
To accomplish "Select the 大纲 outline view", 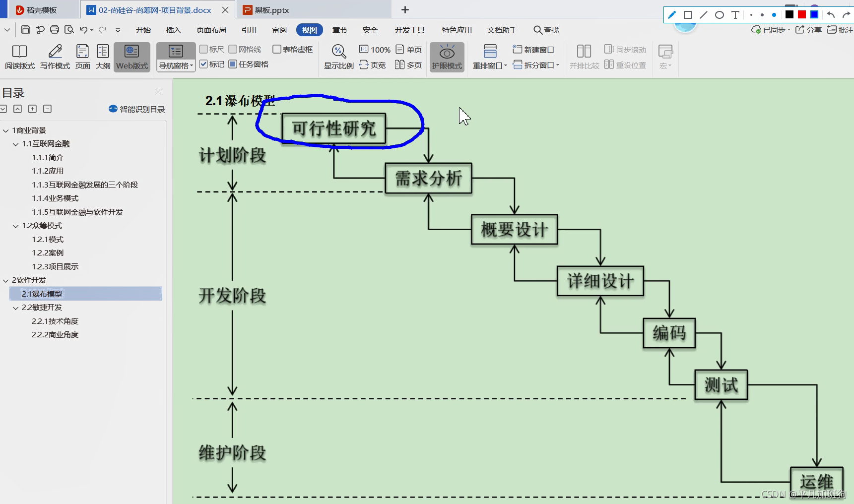I will pos(103,57).
